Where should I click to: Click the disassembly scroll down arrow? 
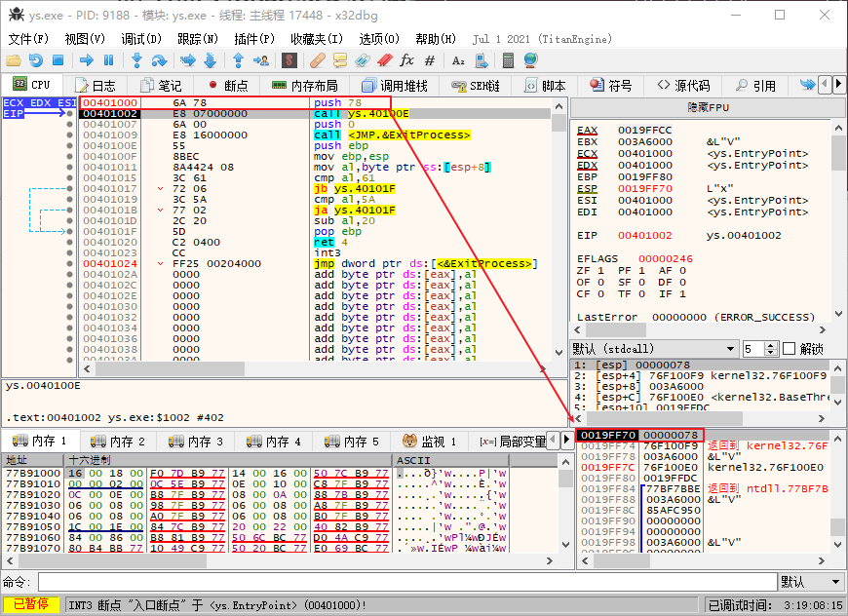pyautogui.click(x=559, y=353)
